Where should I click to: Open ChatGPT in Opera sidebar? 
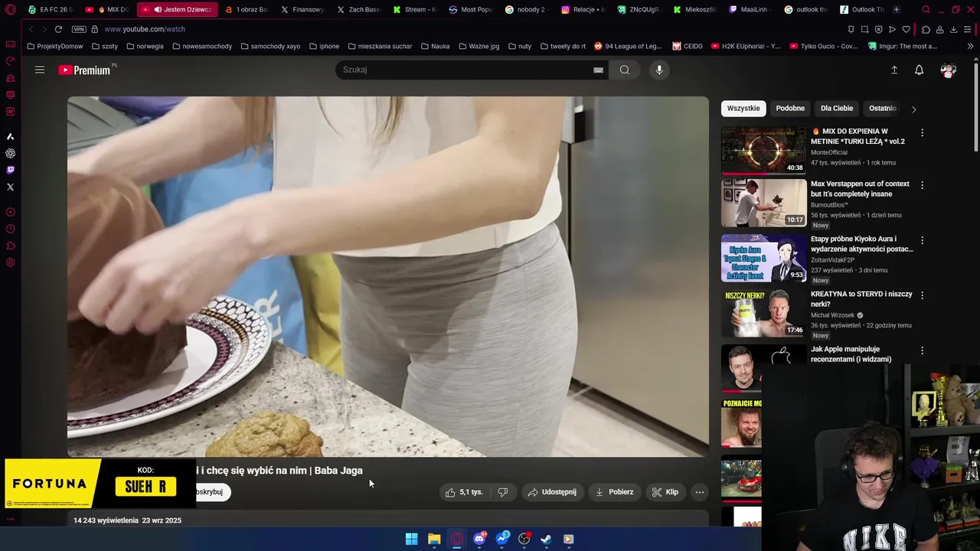pyautogui.click(x=10, y=153)
